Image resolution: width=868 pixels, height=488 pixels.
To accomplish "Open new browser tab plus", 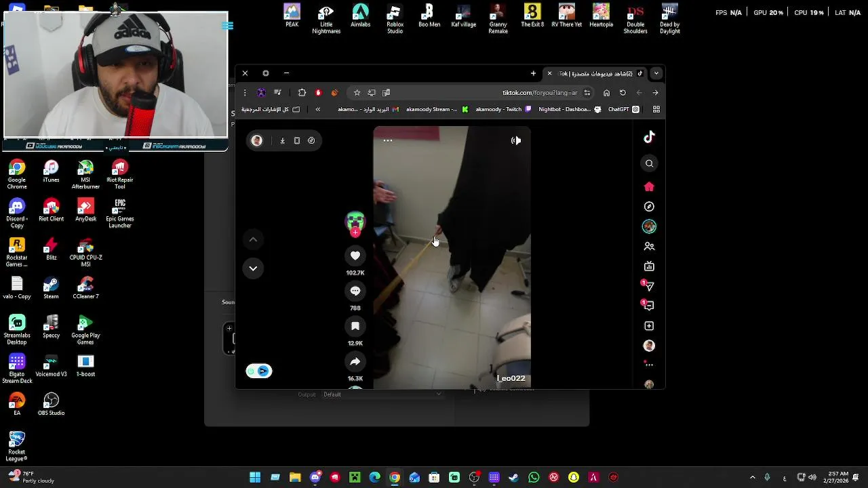I will (x=533, y=73).
